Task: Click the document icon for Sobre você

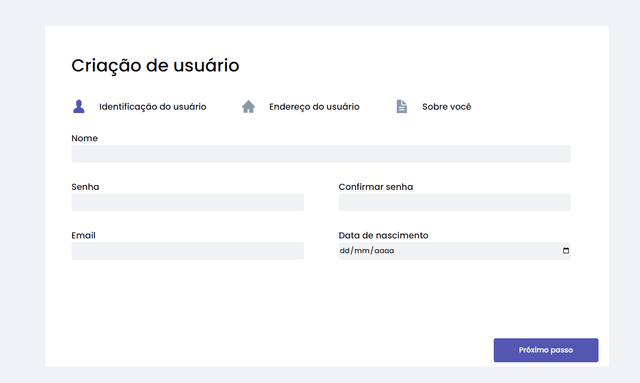Action: (402, 107)
